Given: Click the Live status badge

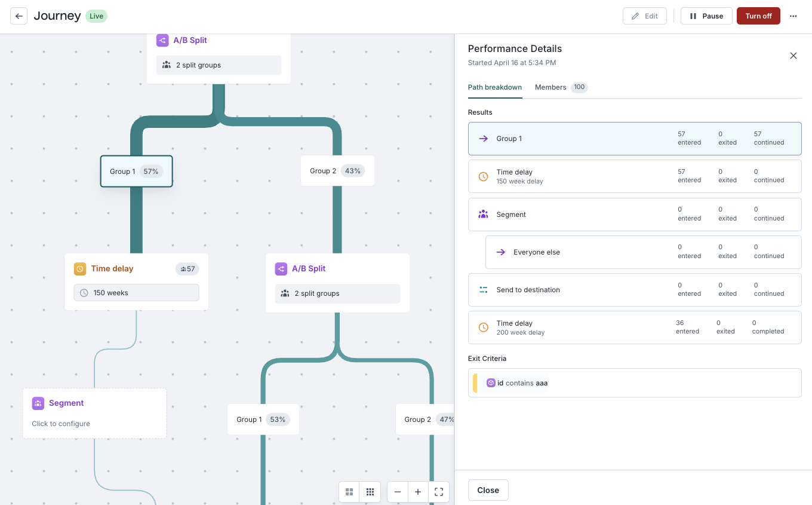Looking at the screenshot, I should [96, 16].
